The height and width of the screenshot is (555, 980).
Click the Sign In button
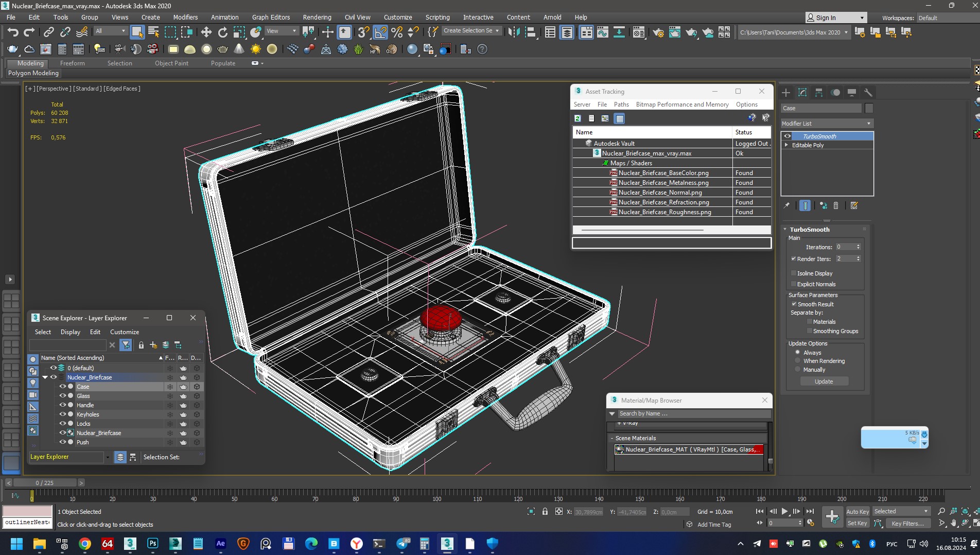pos(836,18)
